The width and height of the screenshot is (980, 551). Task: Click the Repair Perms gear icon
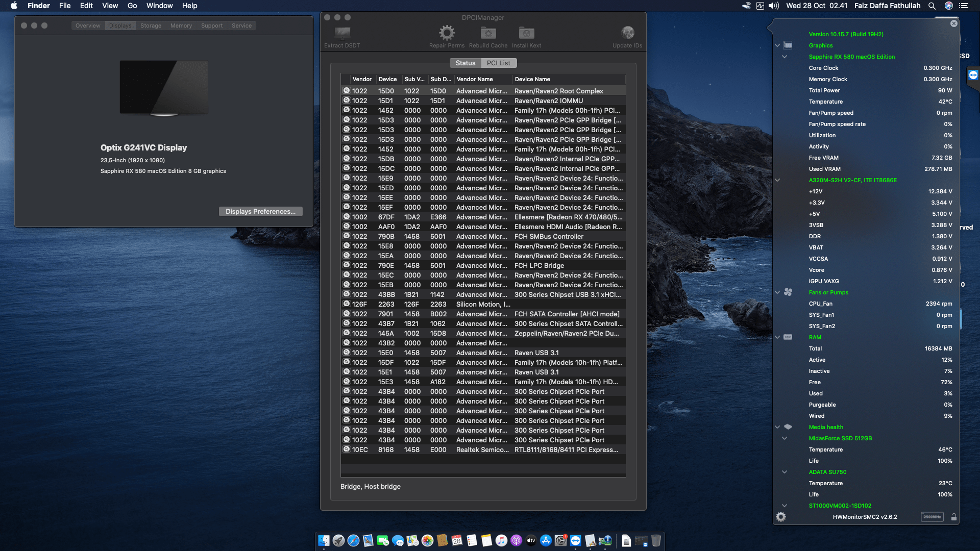(447, 33)
